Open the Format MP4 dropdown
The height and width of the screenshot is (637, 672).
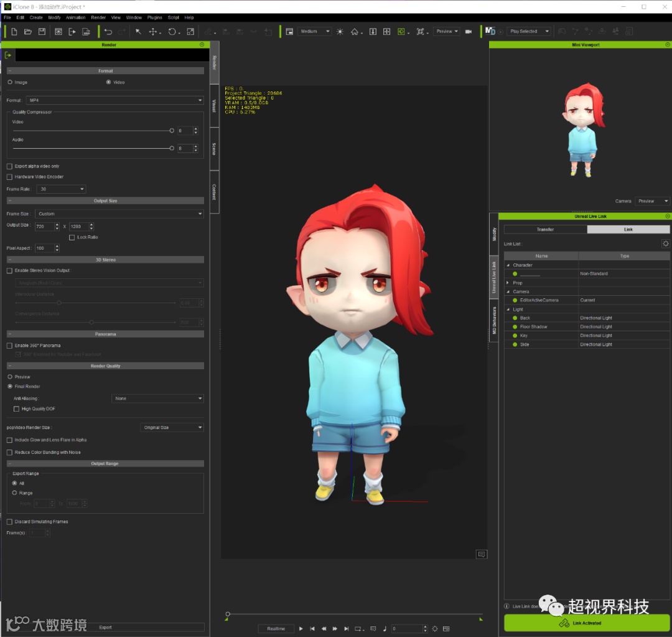tap(115, 100)
